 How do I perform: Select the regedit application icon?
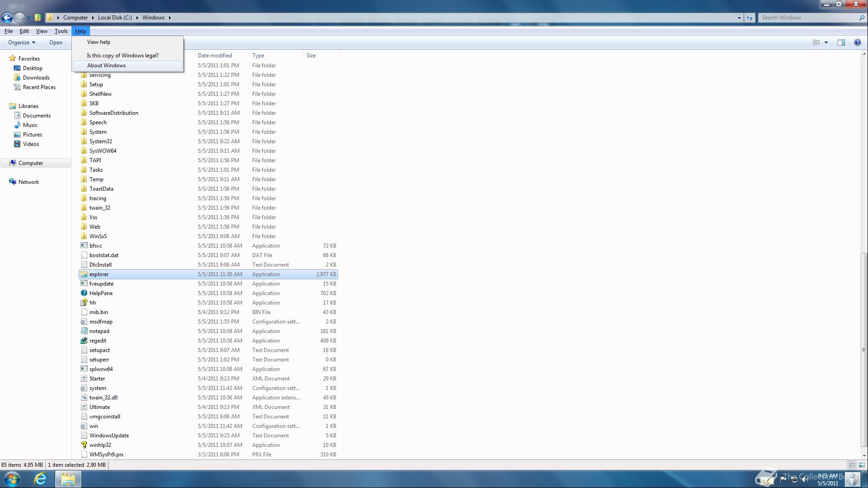pos(84,341)
